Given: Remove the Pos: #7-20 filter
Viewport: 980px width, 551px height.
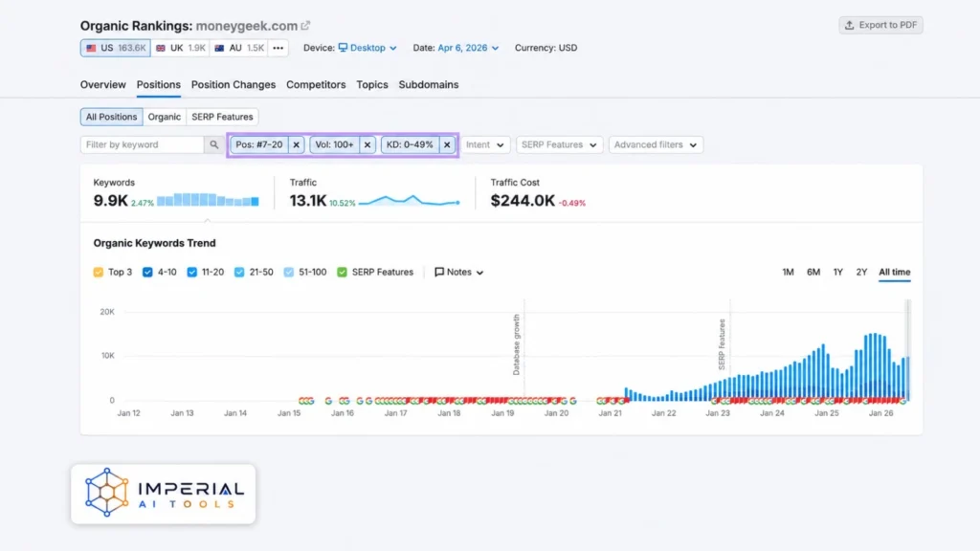Looking at the screenshot, I should point(297,145).
